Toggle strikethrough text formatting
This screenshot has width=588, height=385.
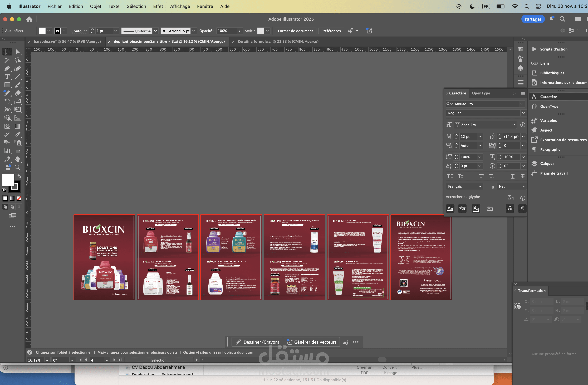click(523, 176)
